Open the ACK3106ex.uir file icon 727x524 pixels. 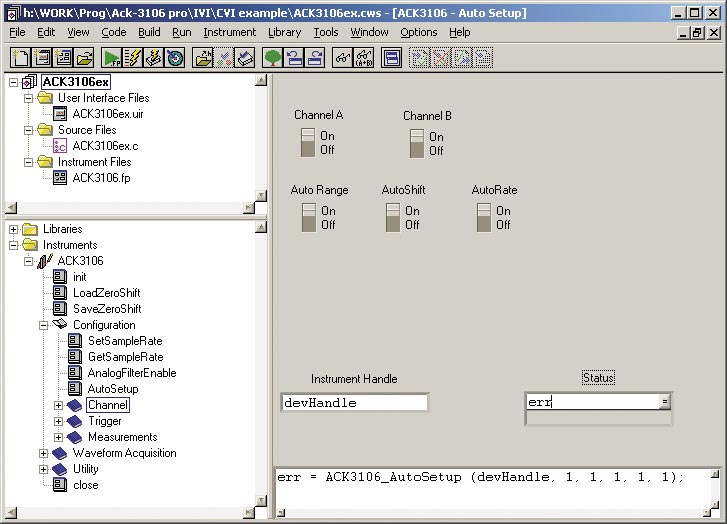(60, 114)
